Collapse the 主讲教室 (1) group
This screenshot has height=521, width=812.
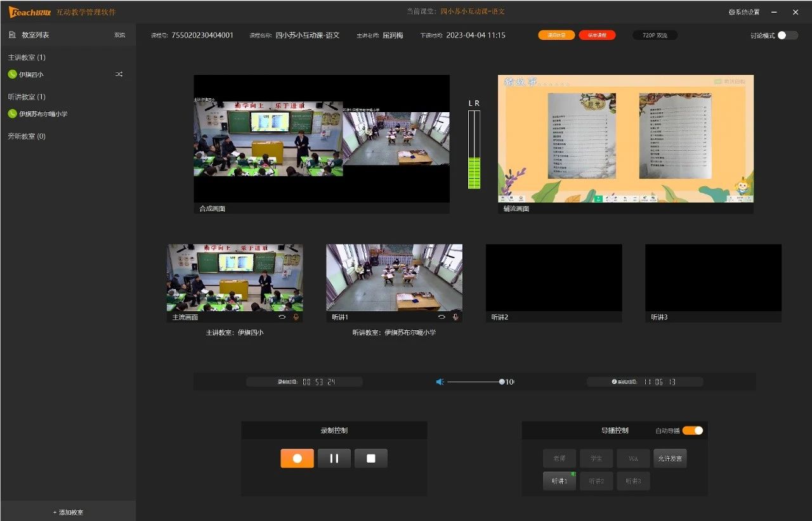[x=27, y=58]
